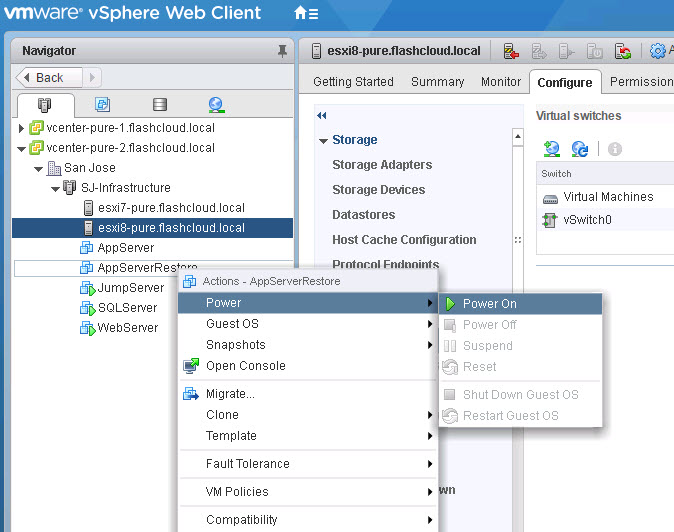This screenshot has height=532, width=674.
Task: Open the vSphere home menu icon
Action: click(x=306, y=13)
